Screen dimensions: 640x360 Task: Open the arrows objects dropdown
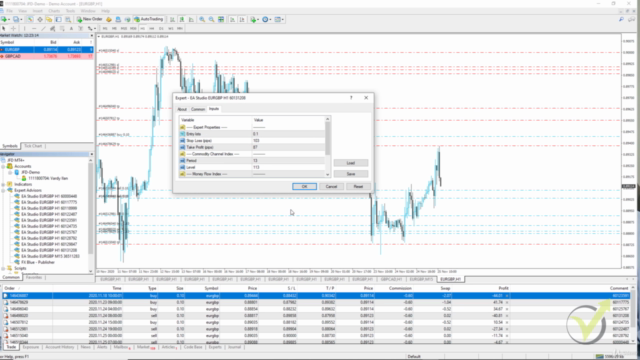click(95, 29)
